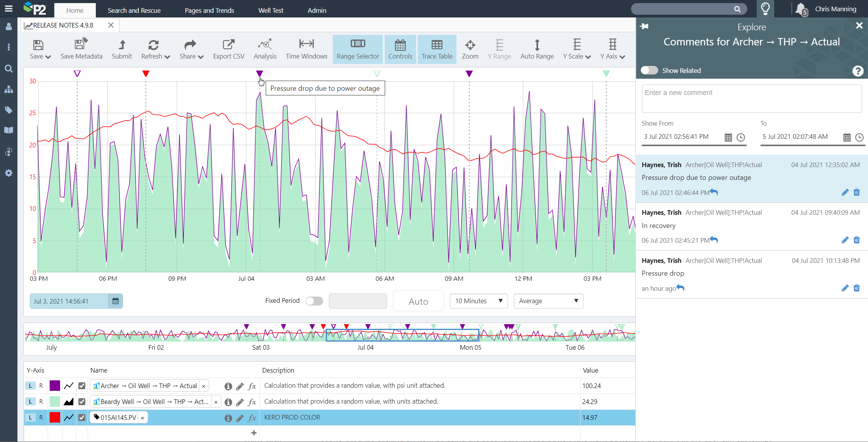This screenshot has width=868, height=442.
Task: Open the Well Test menu
Action: pos(271,10)
